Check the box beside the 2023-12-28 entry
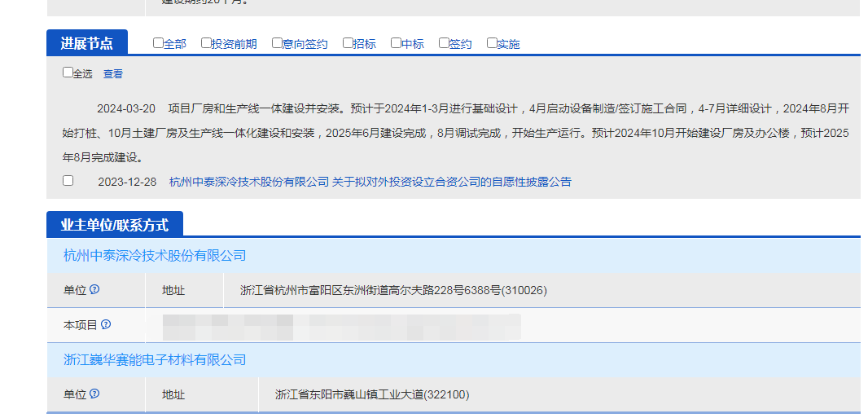 click(68, 181)
